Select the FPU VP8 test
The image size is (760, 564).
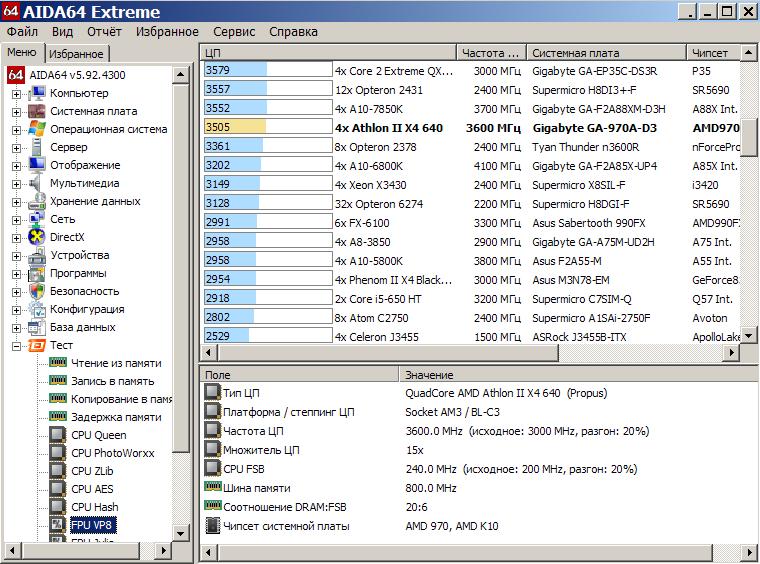point(92,525)
